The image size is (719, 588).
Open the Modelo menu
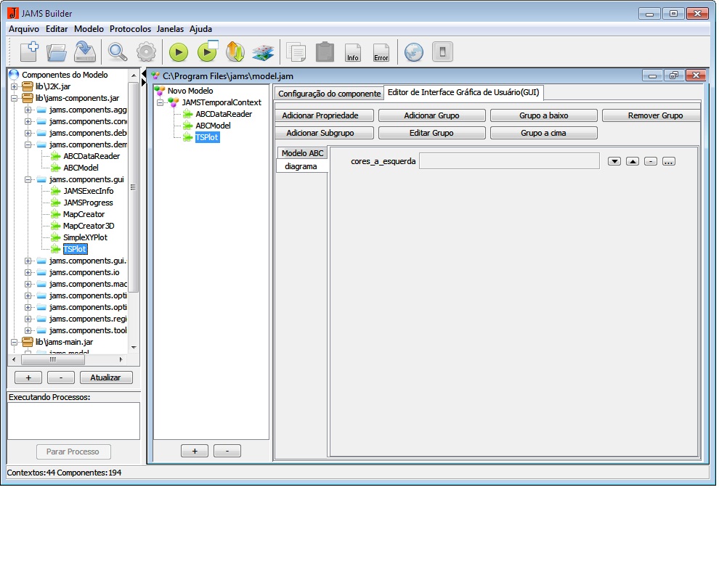(x=89, y=29)
